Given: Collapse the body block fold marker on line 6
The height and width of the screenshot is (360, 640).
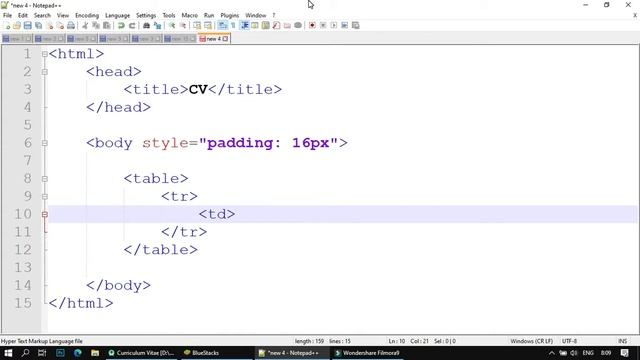Looking at the screenshot, I should [45, 143].
